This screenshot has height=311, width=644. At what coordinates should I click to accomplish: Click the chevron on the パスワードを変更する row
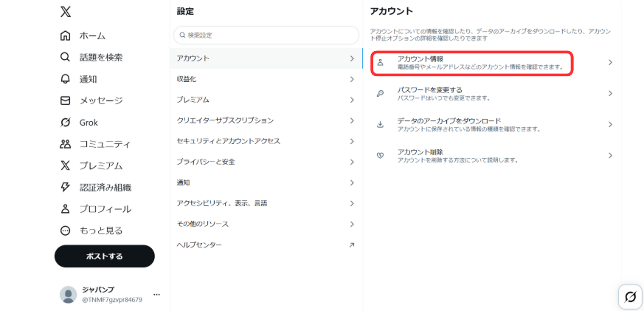click(x=610, y=93)
